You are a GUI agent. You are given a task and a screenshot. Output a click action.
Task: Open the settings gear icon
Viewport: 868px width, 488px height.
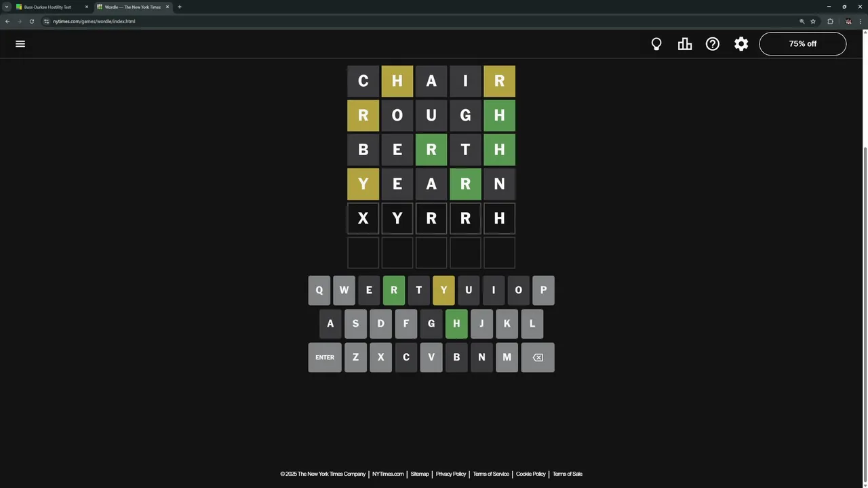pyautogui.click(x=741, y=44)
